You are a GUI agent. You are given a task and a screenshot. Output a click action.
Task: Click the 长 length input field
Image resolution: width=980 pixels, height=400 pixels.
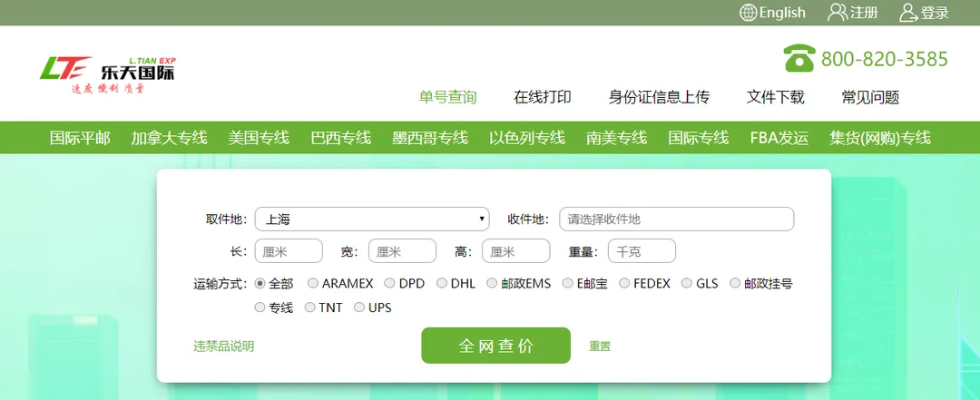[289, 251]
